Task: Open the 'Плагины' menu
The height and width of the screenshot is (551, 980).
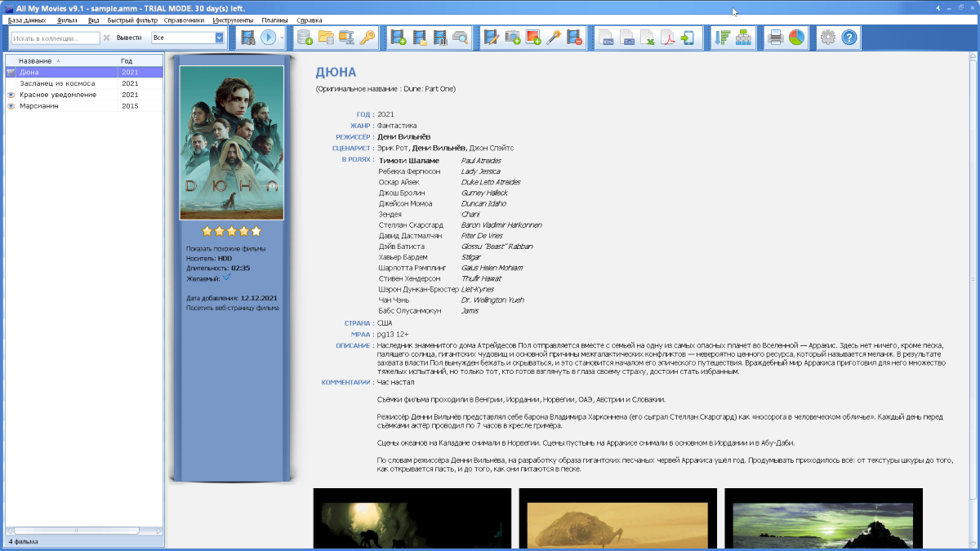Action: (274, 20)
